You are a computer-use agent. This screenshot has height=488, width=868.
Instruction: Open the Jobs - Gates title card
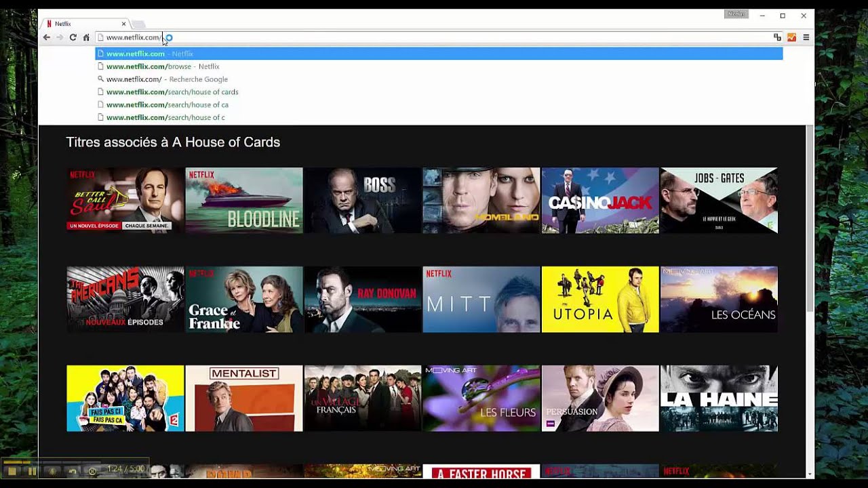(x=719, y=201)
